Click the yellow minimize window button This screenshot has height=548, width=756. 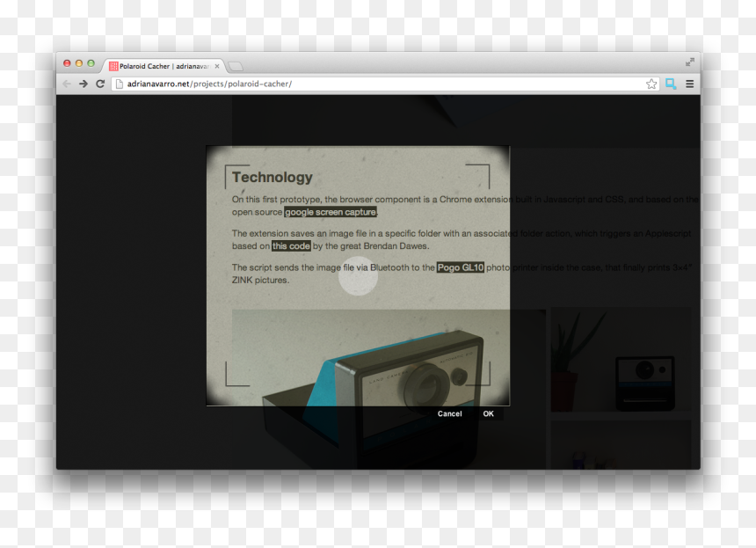(x=79, y=63)
